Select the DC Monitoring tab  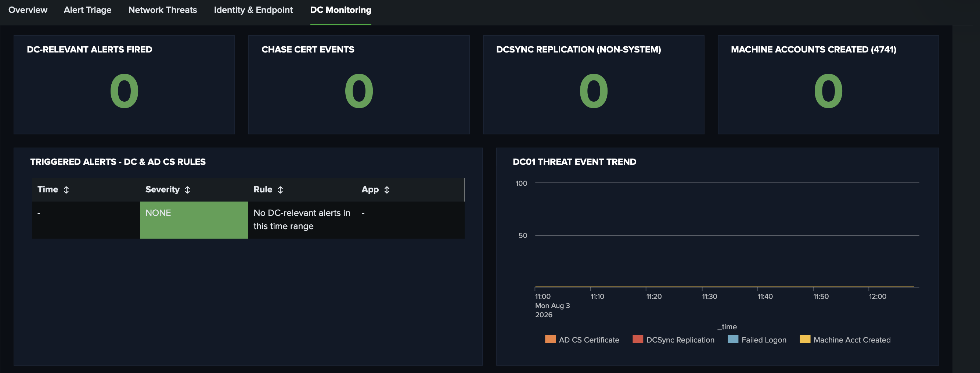coord(341,10)
